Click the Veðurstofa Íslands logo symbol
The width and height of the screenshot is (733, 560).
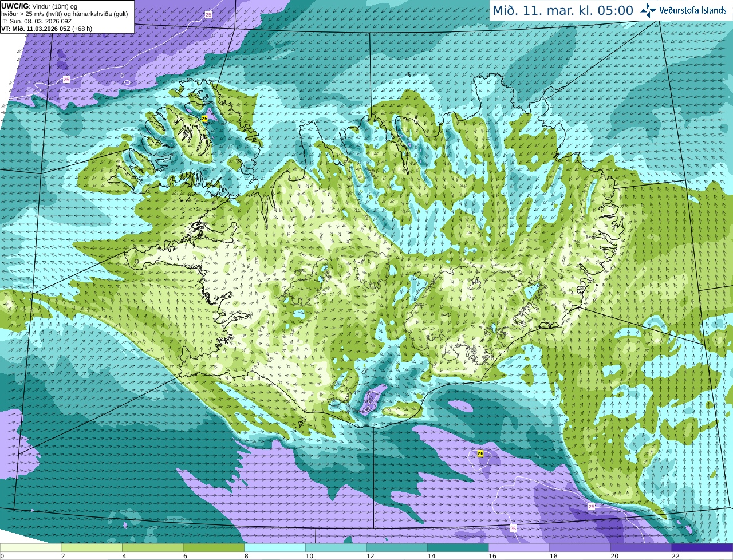click(x=648, y=10)
